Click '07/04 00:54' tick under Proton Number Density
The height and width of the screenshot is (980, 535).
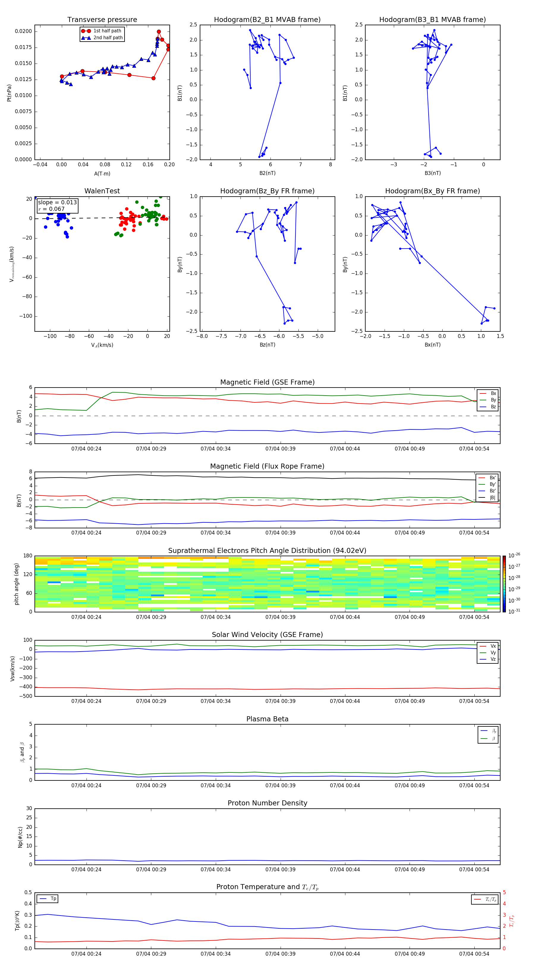click(474, 870)
